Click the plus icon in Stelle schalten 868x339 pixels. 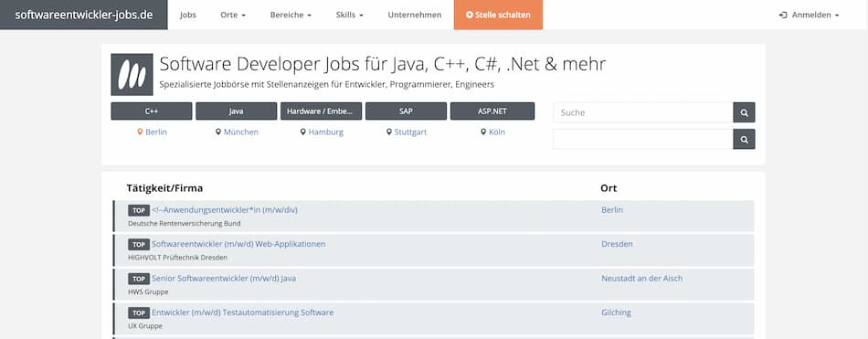coord(470,15)
